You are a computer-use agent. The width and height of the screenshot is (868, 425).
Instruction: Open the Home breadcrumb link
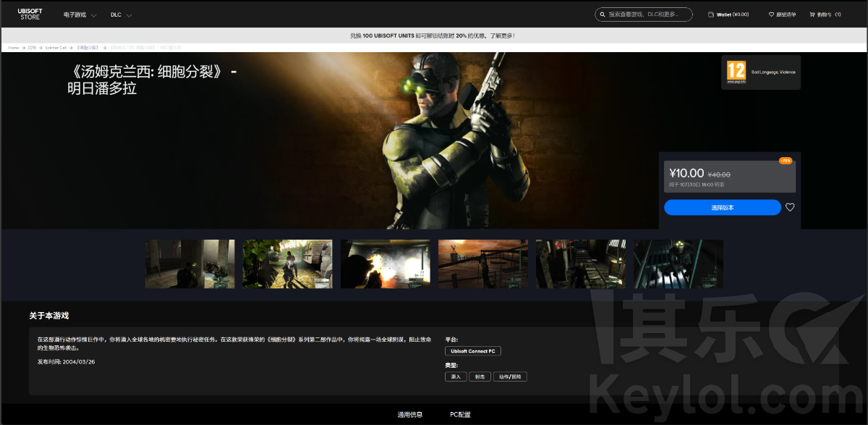13,48
